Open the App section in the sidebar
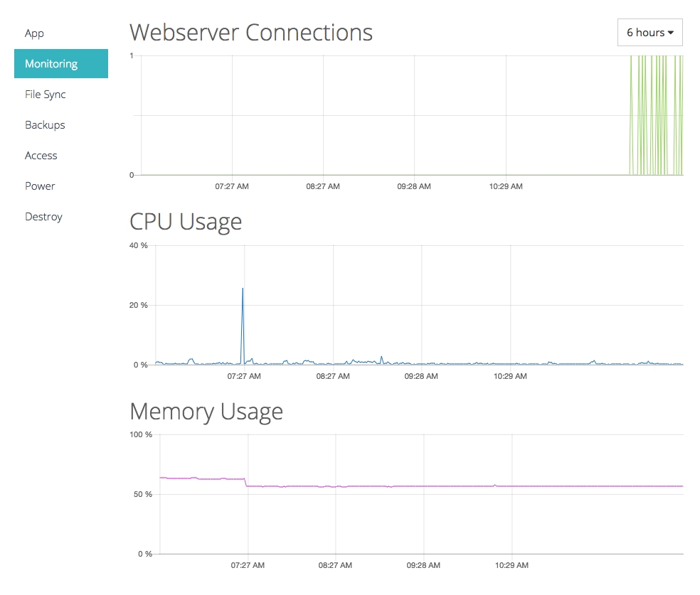 [x=34, y=33]
